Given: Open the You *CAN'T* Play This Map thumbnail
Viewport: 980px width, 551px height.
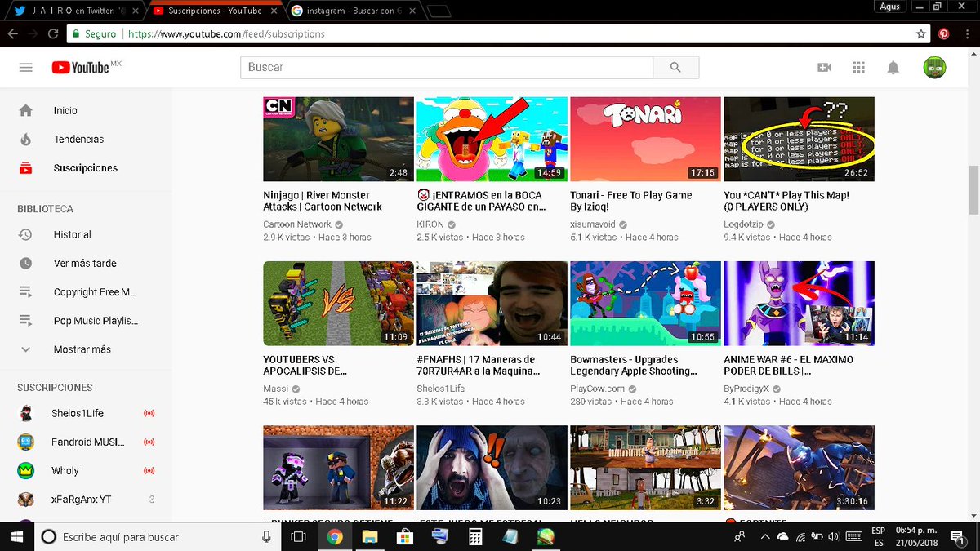Looking at the screenshot, I should (799, 139).
